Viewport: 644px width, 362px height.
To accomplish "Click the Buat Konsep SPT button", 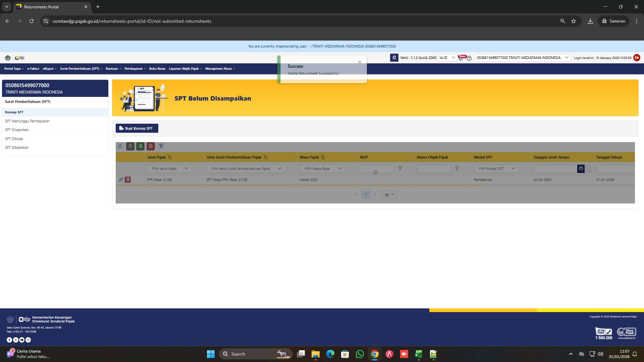I will tap(137, 128).
